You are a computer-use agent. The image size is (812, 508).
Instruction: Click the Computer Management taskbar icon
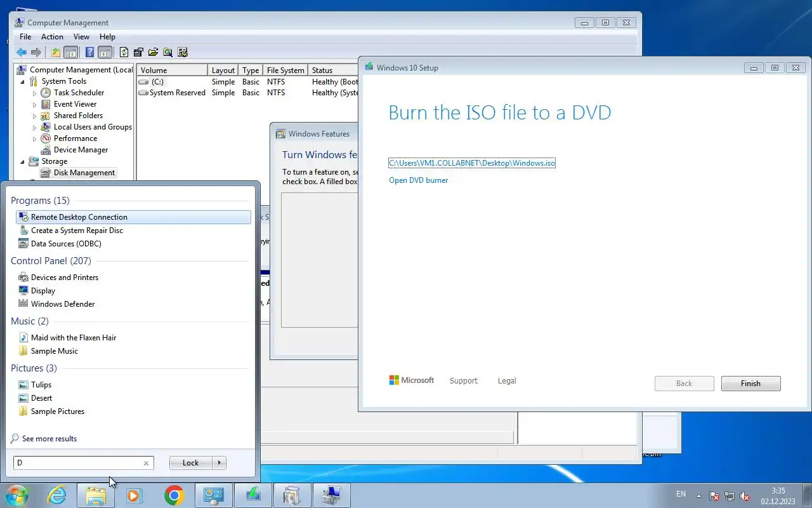point(331,495)
